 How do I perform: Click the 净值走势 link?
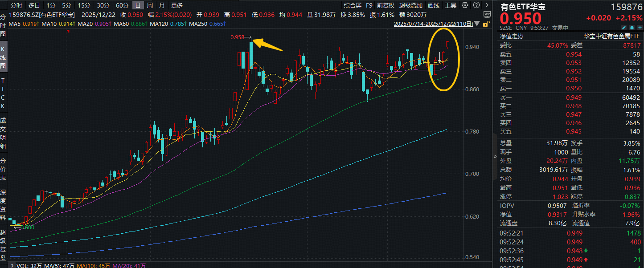coord(511,37)
